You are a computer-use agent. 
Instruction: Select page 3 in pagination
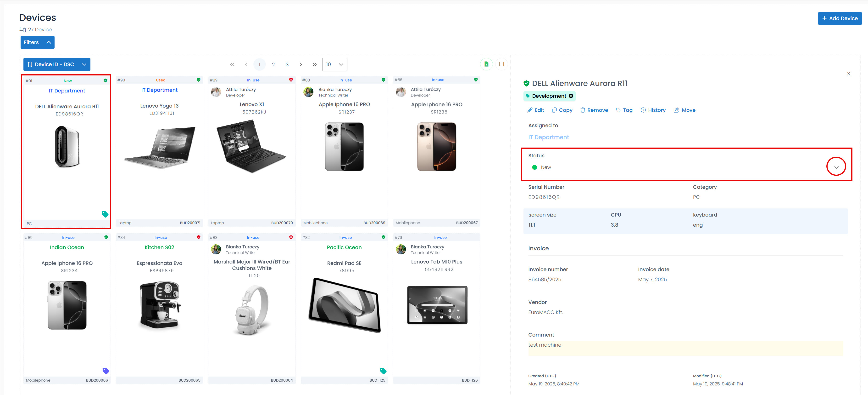click(287, 64)
